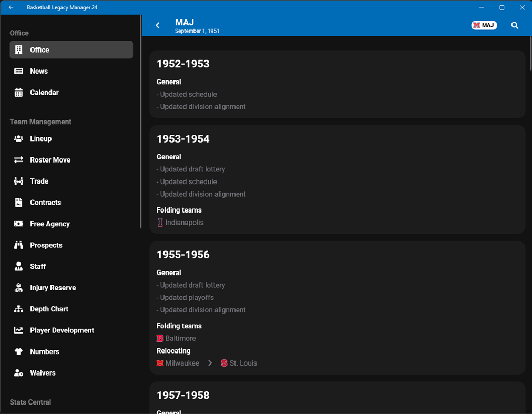The height and width of the screenshot is (414, 532).
Task: Open the Lineup menu item
Action: (71, 138)
